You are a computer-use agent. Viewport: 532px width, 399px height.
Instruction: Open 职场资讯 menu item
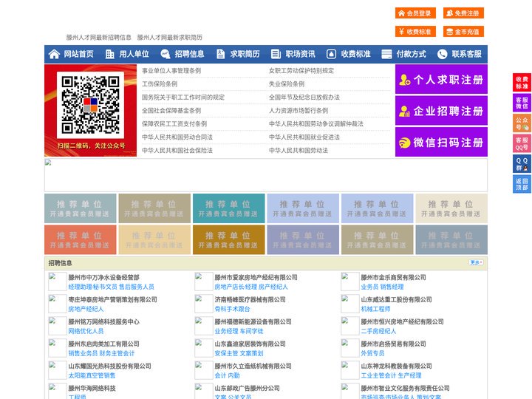pyautogui.click(x=300, y=54)
